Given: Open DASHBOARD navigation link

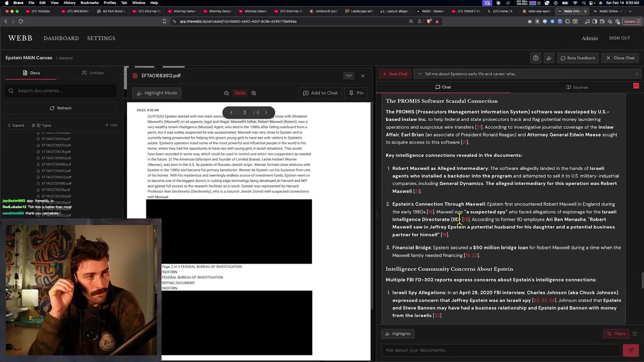Looking at the screenshot, I should [61, 38].
